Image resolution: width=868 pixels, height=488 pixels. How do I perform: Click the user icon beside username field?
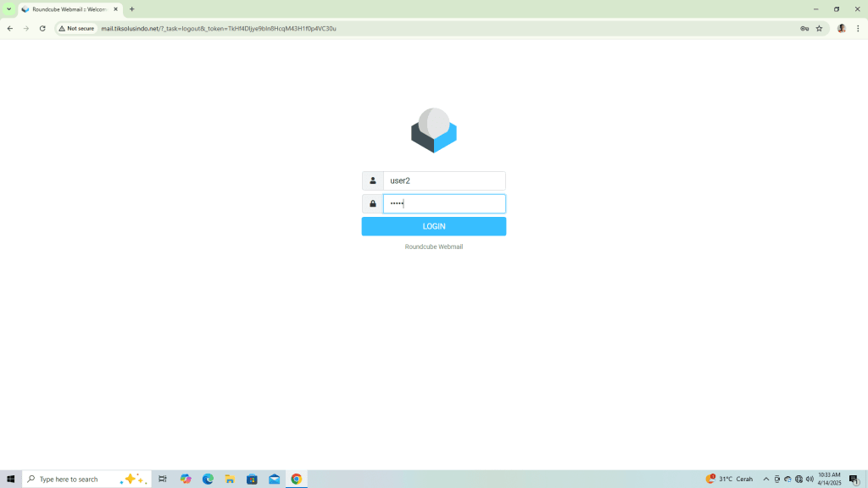tap(372, 180)
